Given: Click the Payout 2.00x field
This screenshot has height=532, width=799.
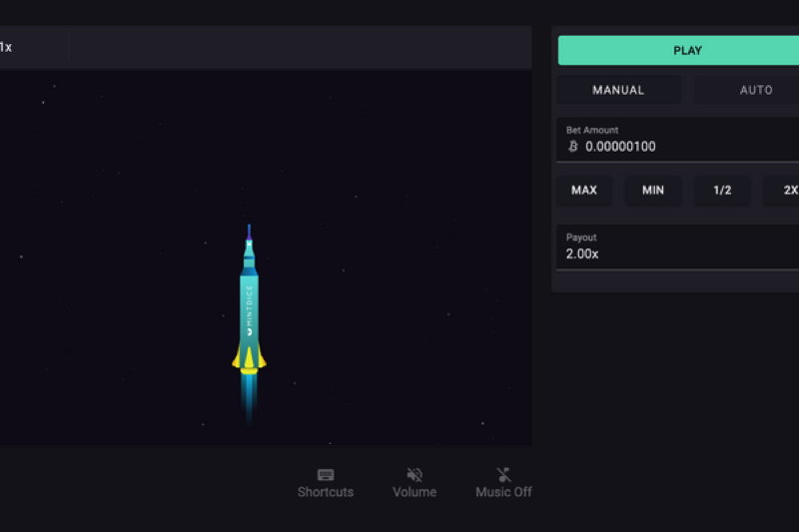Looking at the screenshot, I should [678, 248].
